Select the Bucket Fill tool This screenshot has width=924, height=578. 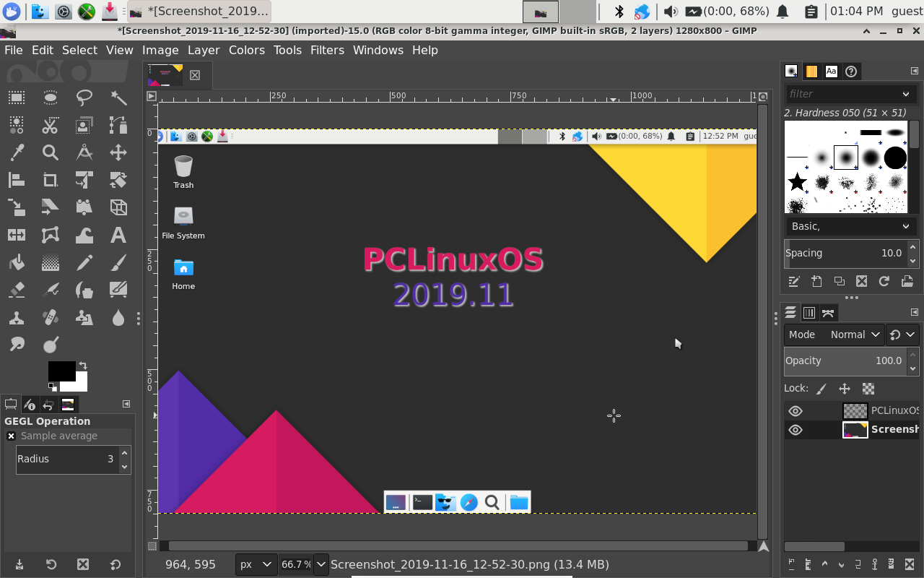(x=16, y=262)
